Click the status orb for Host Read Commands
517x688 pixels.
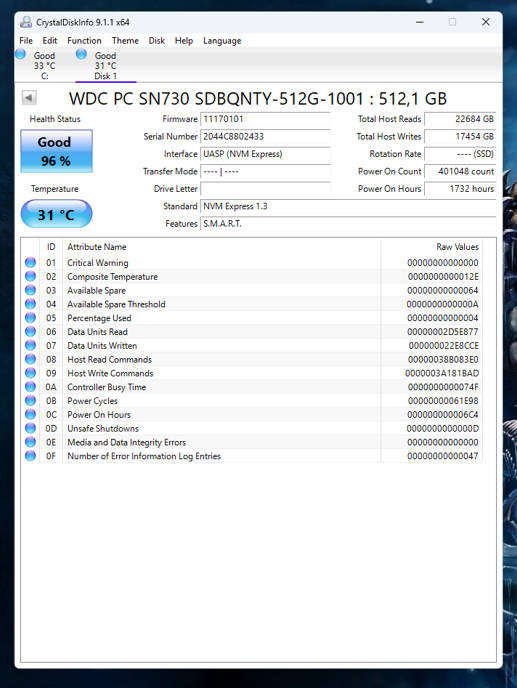click(x=30, y=359)
